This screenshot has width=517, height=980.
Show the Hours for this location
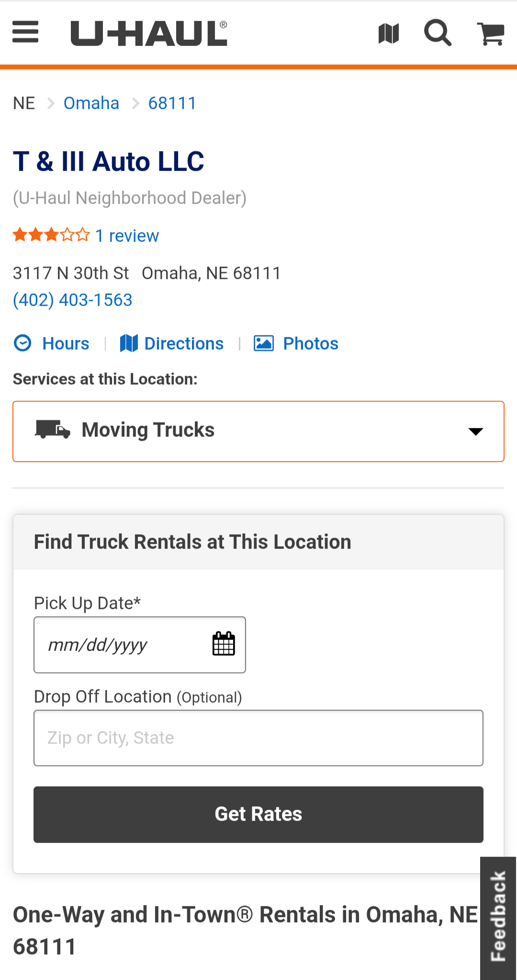[66, 343]
